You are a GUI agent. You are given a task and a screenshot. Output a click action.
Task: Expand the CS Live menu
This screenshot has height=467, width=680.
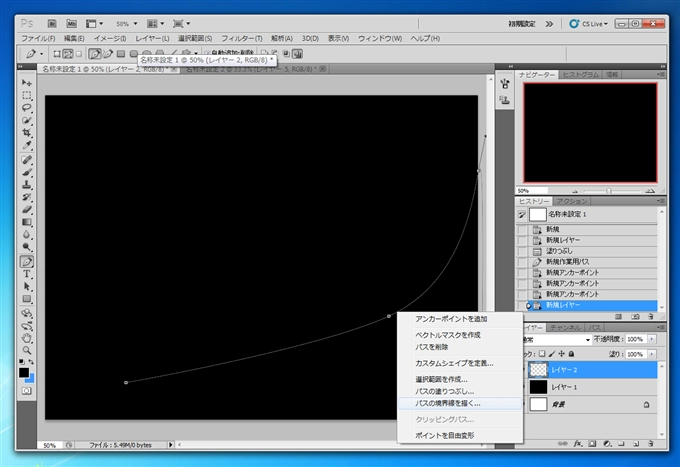[x=588, y=24]
